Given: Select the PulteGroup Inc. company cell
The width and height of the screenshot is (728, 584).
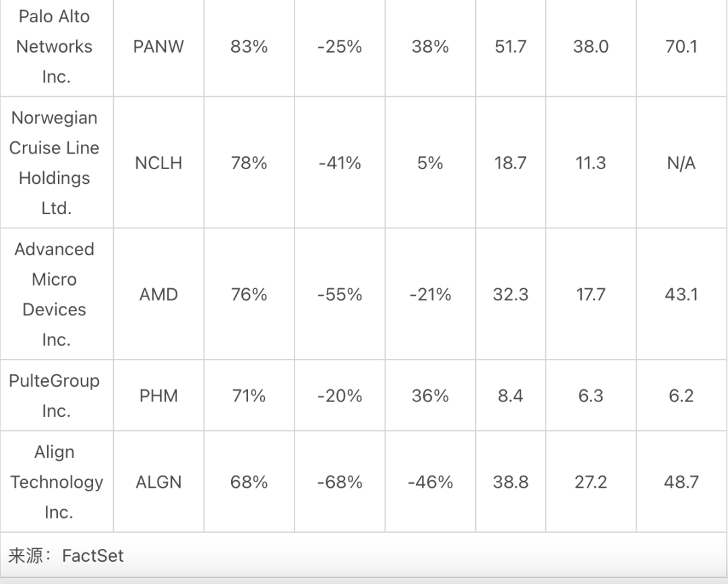Looking at the screenshot, I should point(55,395).
